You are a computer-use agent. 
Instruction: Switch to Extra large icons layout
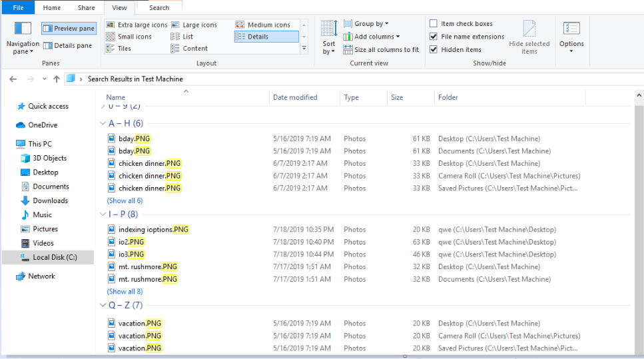coord(137,25)
